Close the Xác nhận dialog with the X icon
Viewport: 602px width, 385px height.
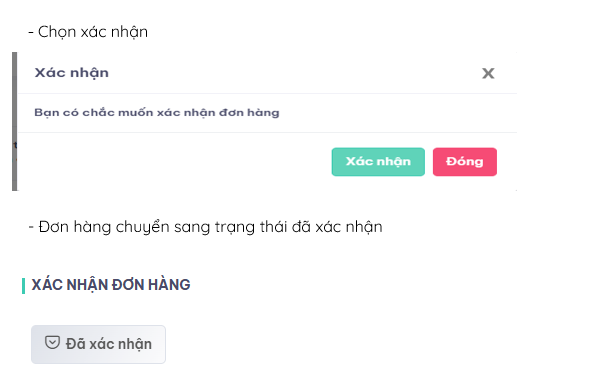(x=488, y=73)
